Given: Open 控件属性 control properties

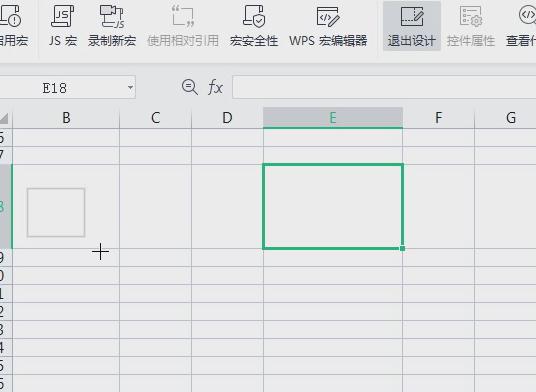Looking at the screenshot, I should tap(471, 26).
